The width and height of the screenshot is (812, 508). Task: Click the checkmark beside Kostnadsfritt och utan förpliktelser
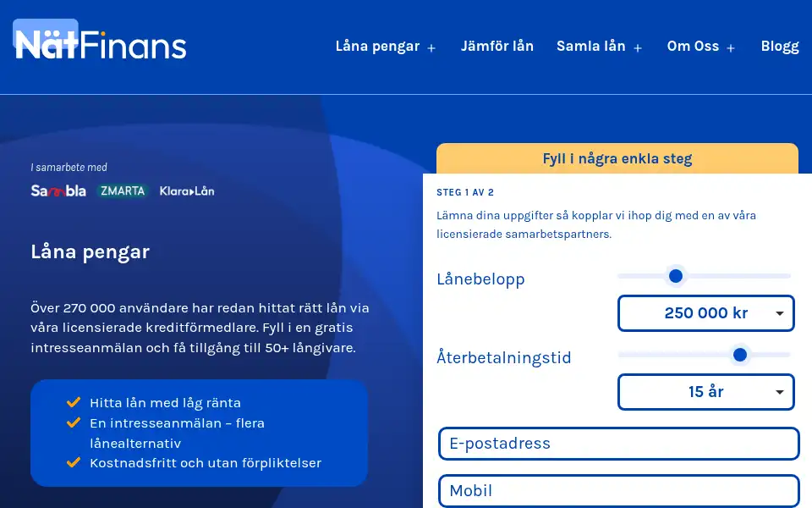74,462
